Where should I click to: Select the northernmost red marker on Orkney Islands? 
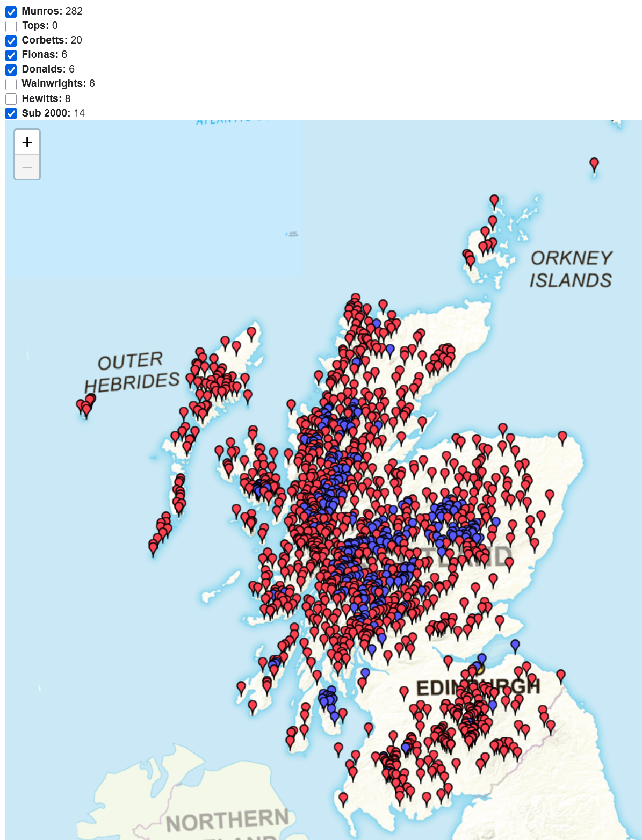coord(494,201)
